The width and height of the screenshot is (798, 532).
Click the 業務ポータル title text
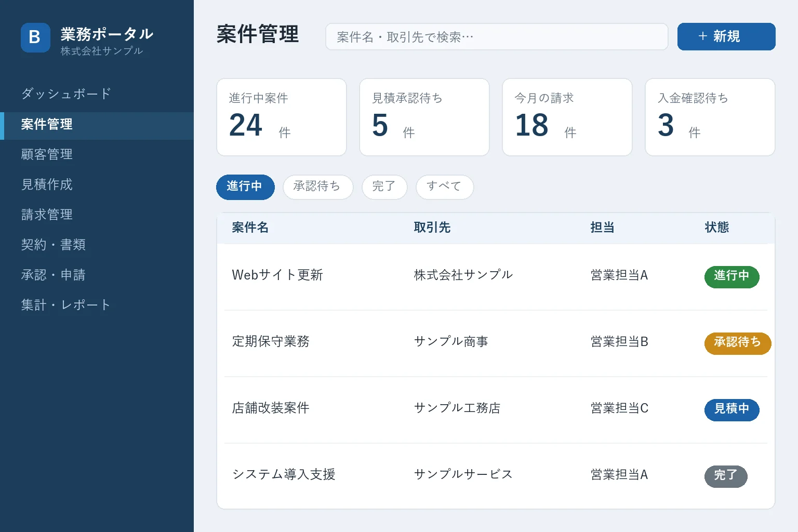click(107, 34)
